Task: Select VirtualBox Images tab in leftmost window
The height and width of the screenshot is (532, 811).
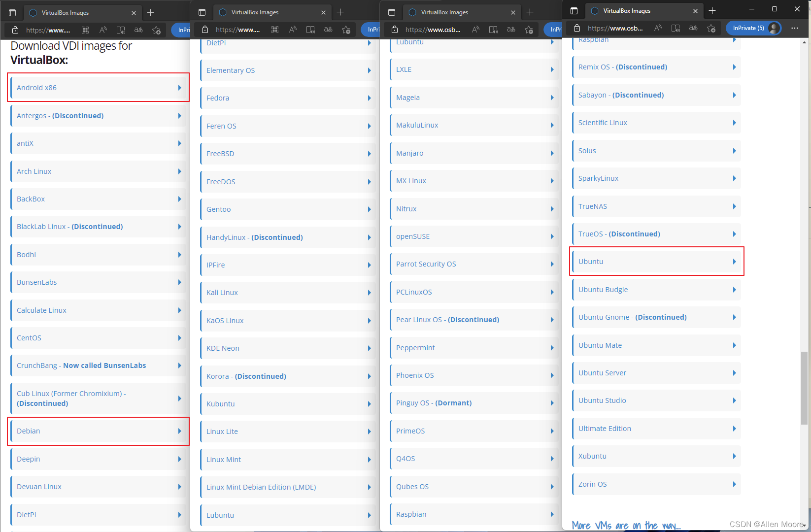Action: tap(82, 13)
